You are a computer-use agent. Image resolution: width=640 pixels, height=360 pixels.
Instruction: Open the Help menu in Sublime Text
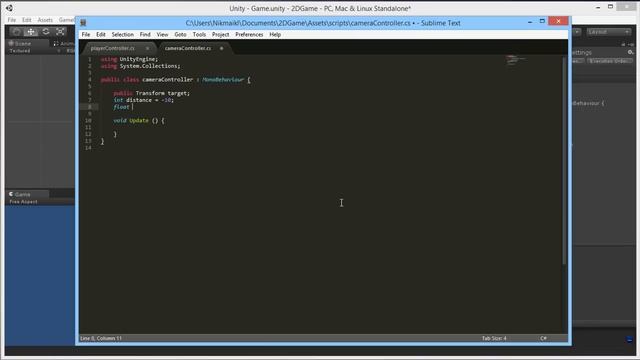275,35
